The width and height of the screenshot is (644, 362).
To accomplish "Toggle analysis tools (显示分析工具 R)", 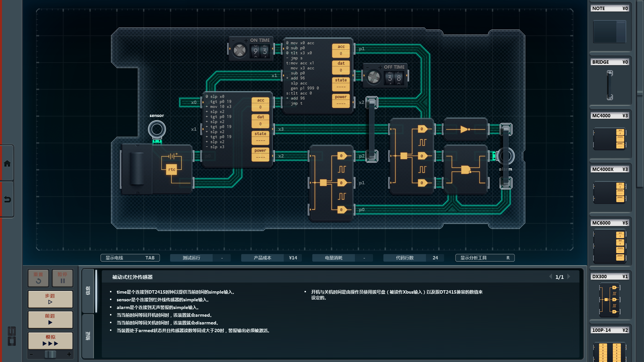I will (485, 258).
